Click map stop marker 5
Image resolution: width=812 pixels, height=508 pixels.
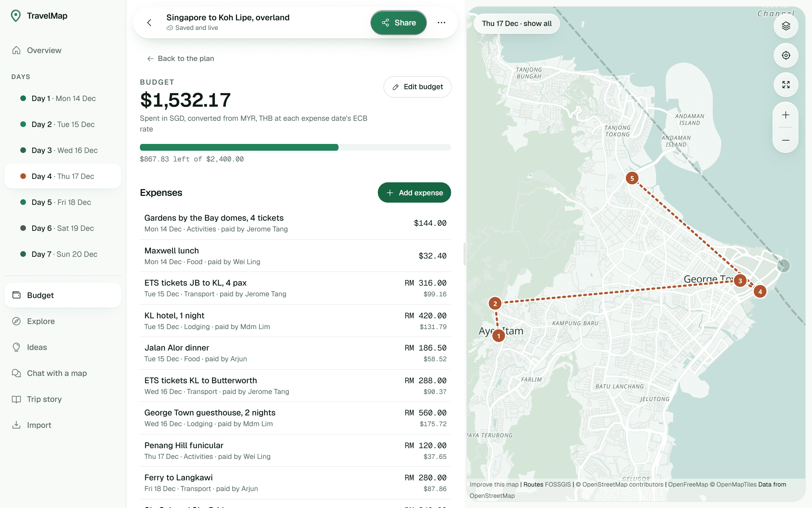coord(632,178)
